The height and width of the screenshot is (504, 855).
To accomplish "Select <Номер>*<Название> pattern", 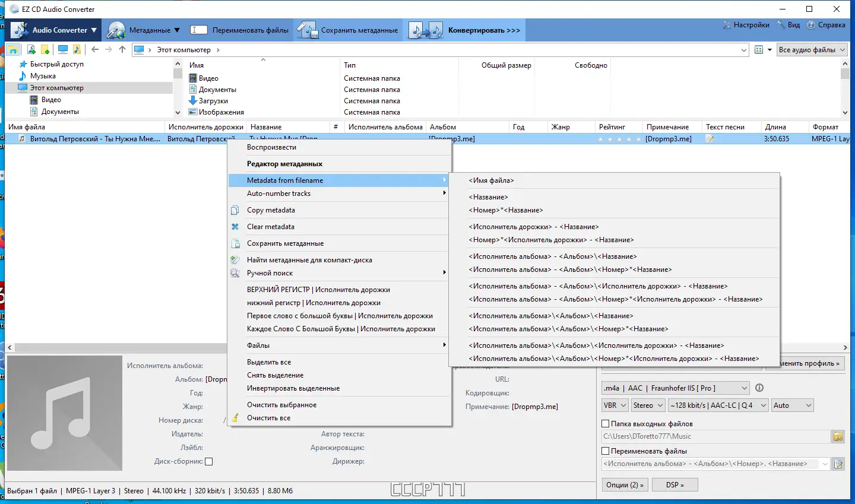I will (614, 210).
